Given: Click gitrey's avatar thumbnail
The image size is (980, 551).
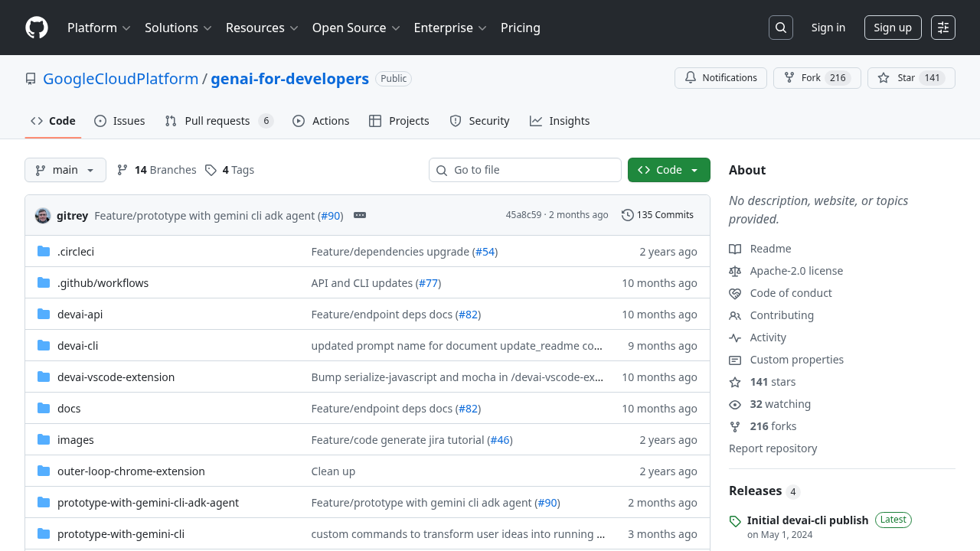Looking at the screenshot, I should point(43,215).
